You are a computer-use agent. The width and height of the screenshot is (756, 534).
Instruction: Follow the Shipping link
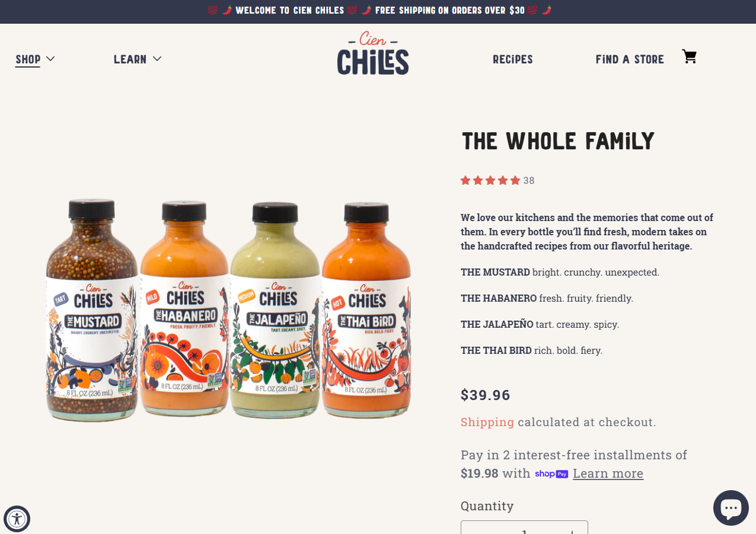point(487,422)
